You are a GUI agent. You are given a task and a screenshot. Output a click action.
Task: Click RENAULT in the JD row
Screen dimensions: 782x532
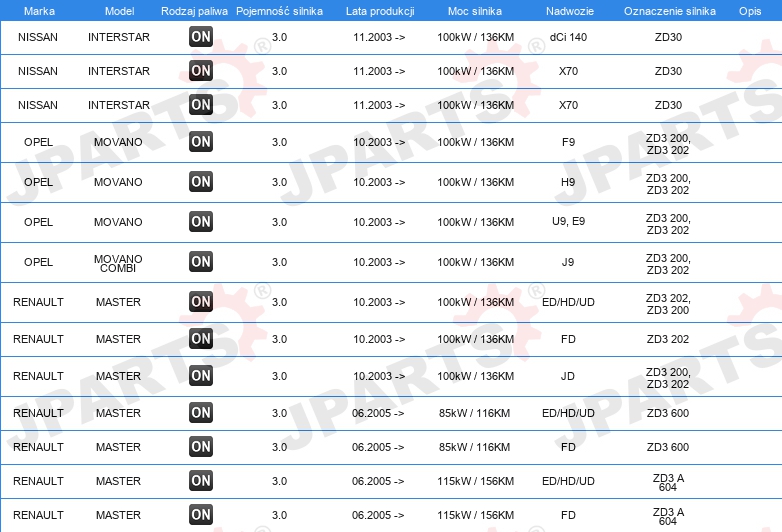38,376
